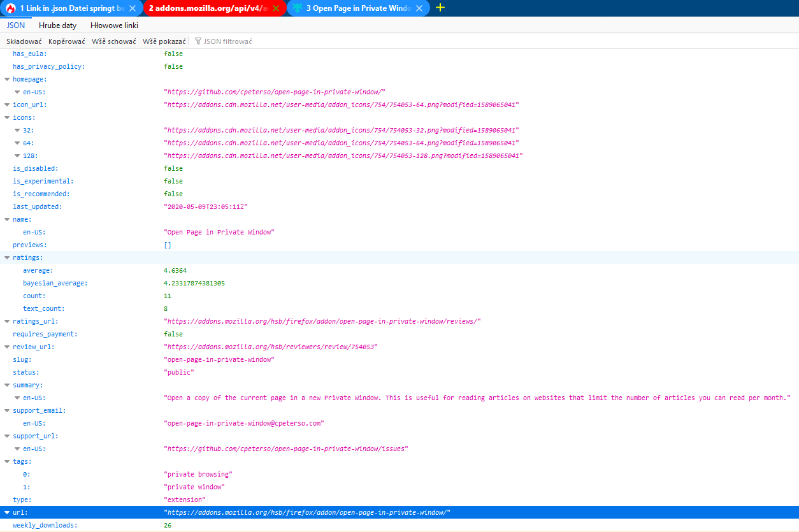The width and height of the screenshot is (799, 532).
Task: Collapse the 'homepage' node
Action: (7, 79)
